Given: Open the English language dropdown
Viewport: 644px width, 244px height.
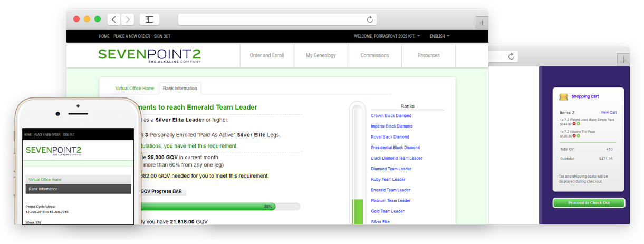Looking at the screenshot, I should click(439, 36).
